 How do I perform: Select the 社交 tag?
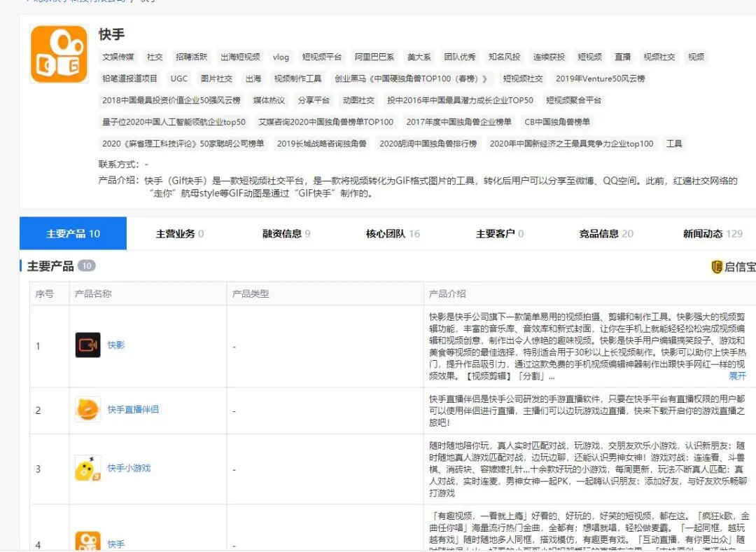point(155,57)
